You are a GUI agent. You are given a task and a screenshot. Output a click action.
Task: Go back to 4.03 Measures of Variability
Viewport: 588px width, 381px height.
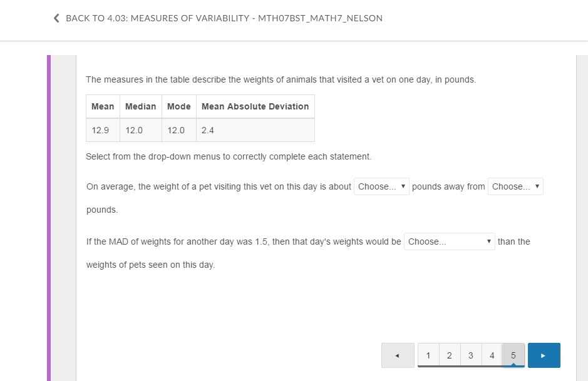coord(224,19)
